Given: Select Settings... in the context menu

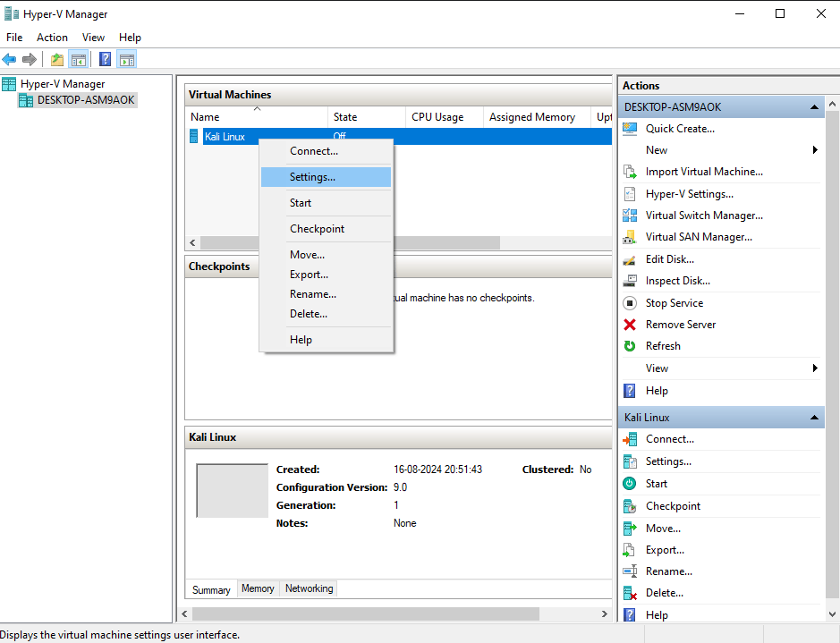Looking at the screenshot, I should click(x=312, y=177).
